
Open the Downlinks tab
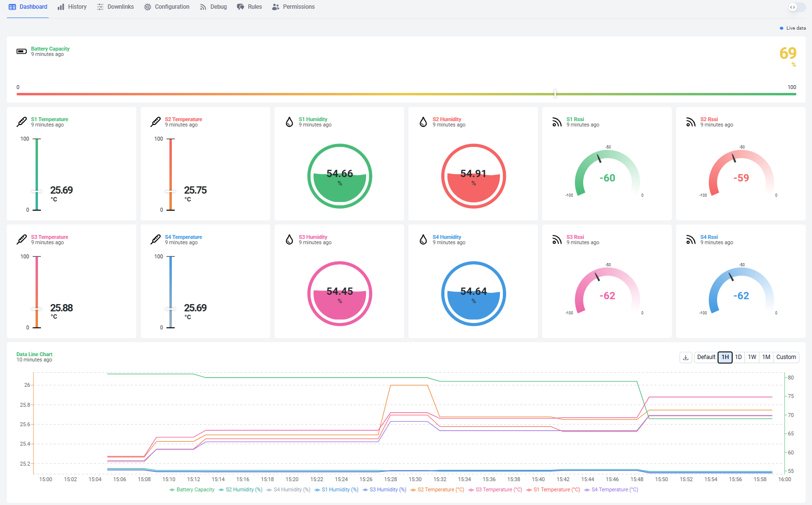point(115,7)
